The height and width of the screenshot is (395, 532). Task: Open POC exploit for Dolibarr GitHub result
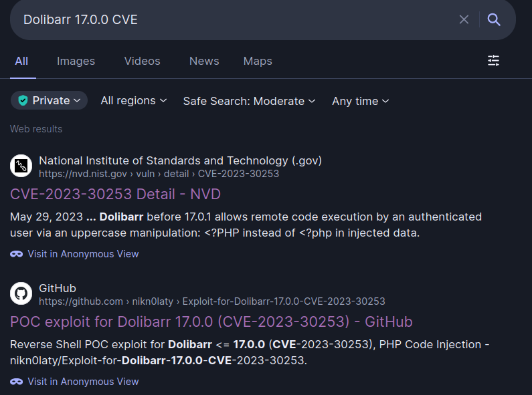pos(211,321)
